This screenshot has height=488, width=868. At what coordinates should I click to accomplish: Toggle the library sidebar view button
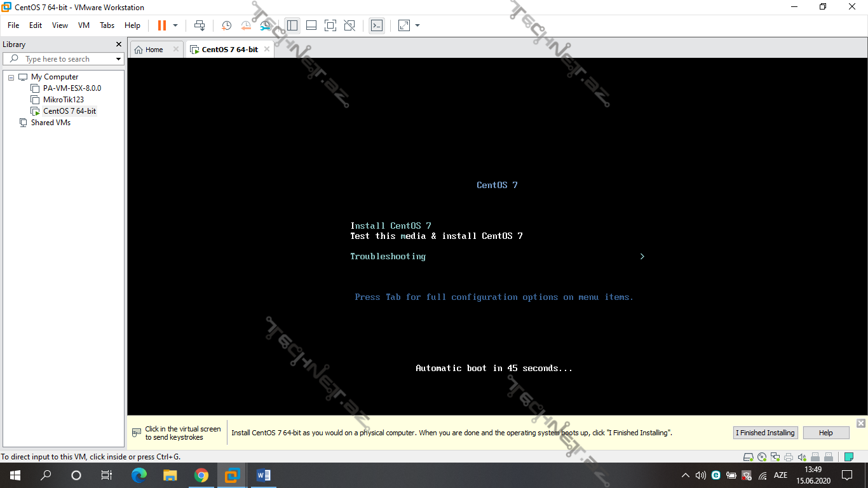[x=292, y=25]
